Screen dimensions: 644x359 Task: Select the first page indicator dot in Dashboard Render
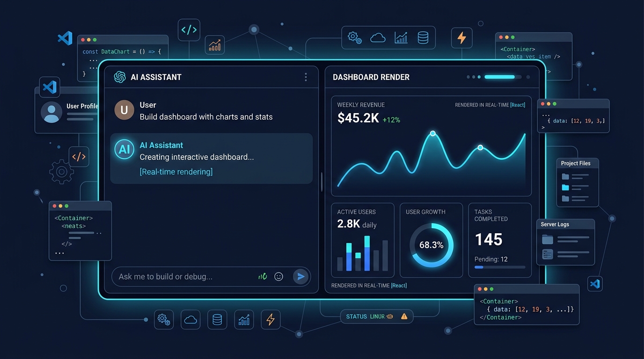point(468,76)
